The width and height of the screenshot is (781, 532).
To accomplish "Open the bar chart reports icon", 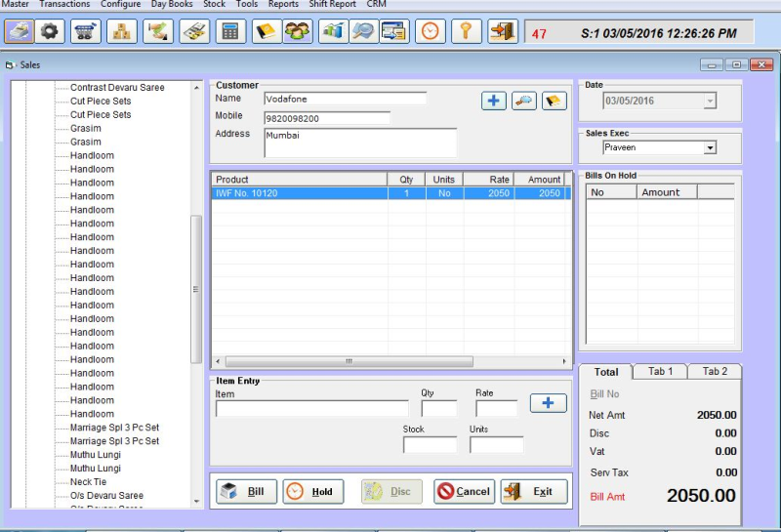I will point(333,32).
